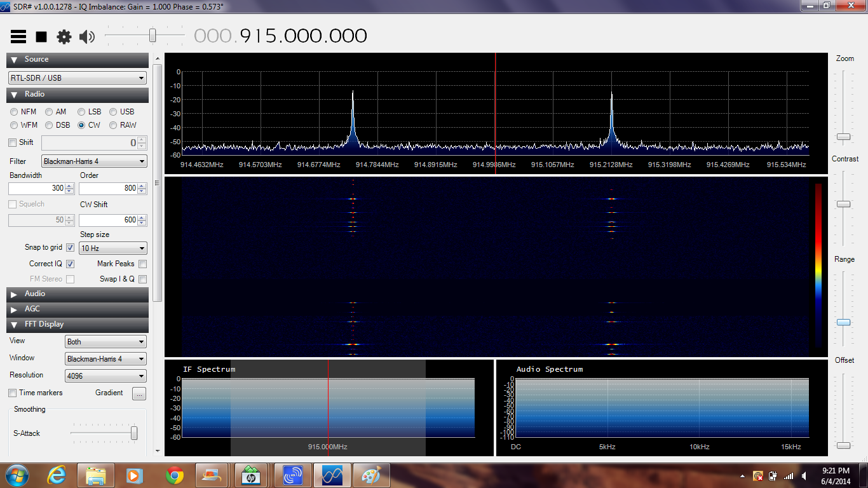The image size is (868, 488).
Task: Mute audio with the speaker icon
Action: [87, 37]
